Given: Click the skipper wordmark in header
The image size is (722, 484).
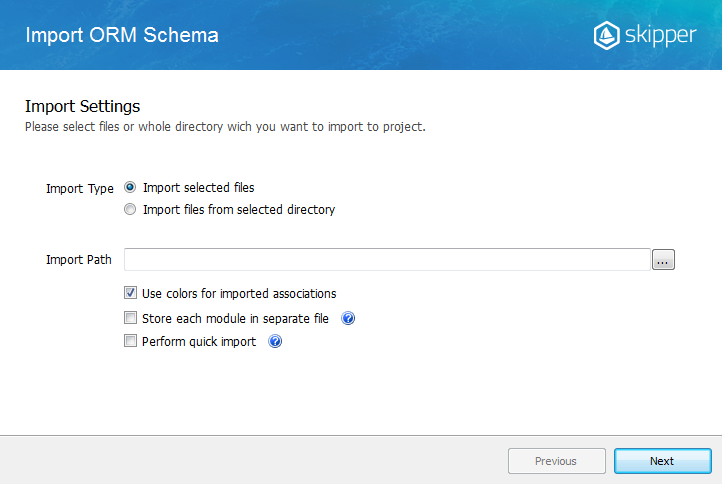Looking at the screenshot, I should (x=660, y=36).
